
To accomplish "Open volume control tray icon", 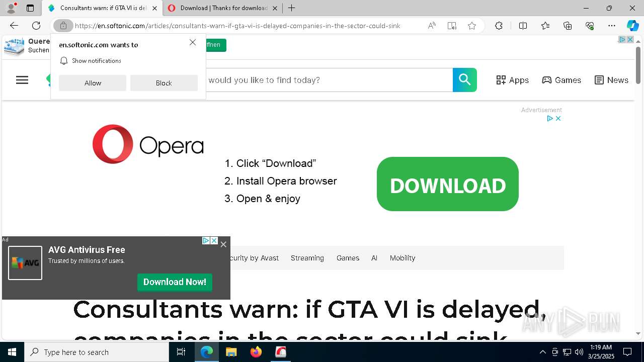I will click(x=579, y=352).
